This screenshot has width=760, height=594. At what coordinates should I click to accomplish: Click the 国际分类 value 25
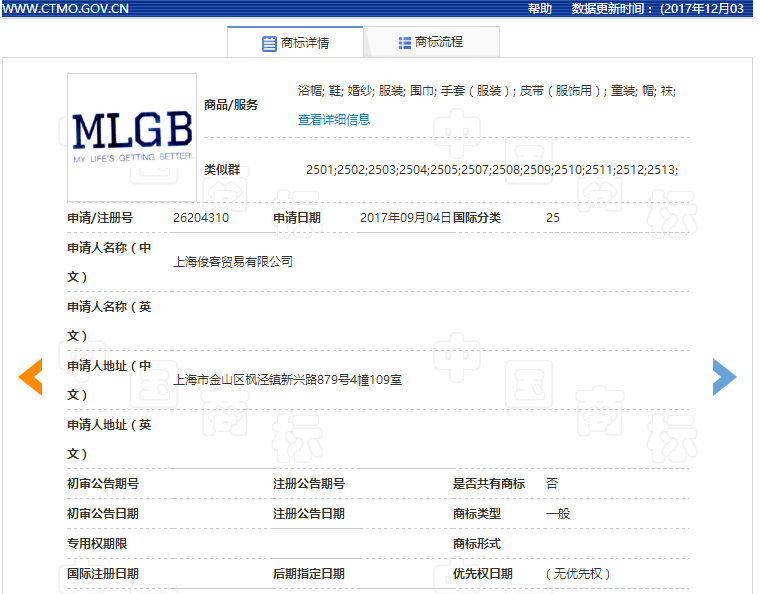553,217
